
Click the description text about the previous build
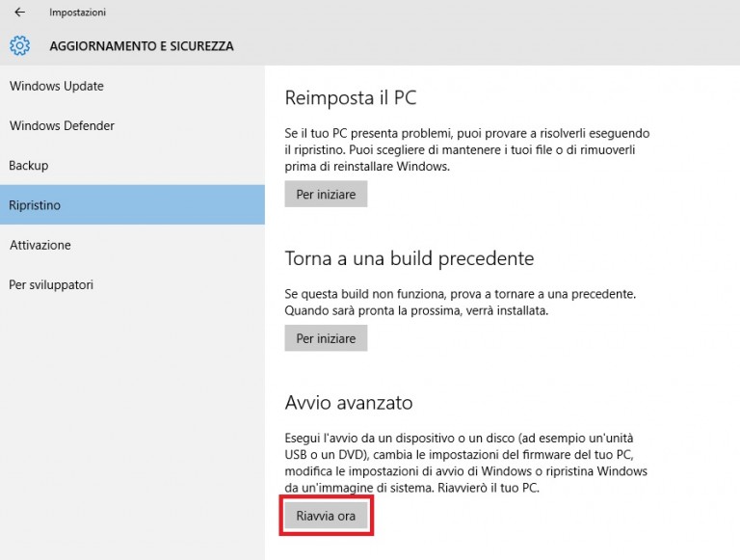pyautogui.click(x=461, y=302)
